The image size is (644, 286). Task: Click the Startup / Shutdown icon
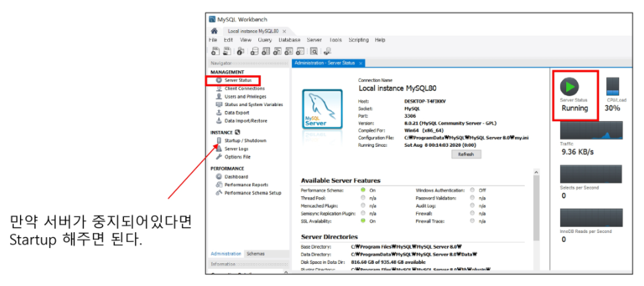click(219, 141)
